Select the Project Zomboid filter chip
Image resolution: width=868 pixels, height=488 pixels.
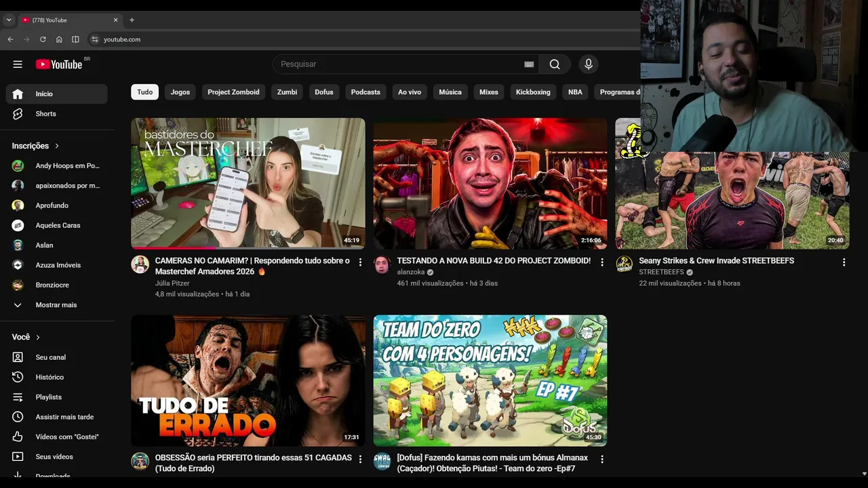point(233,92)
